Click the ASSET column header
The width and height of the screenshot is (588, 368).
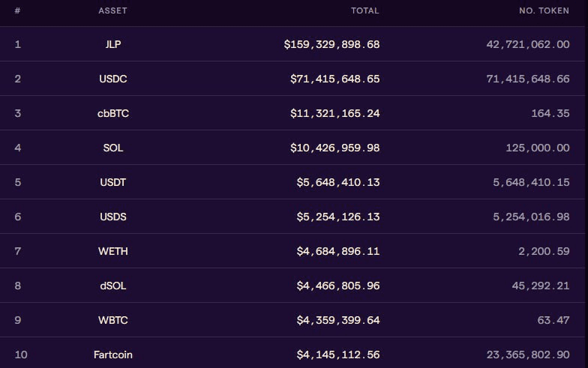coord(112,11)
